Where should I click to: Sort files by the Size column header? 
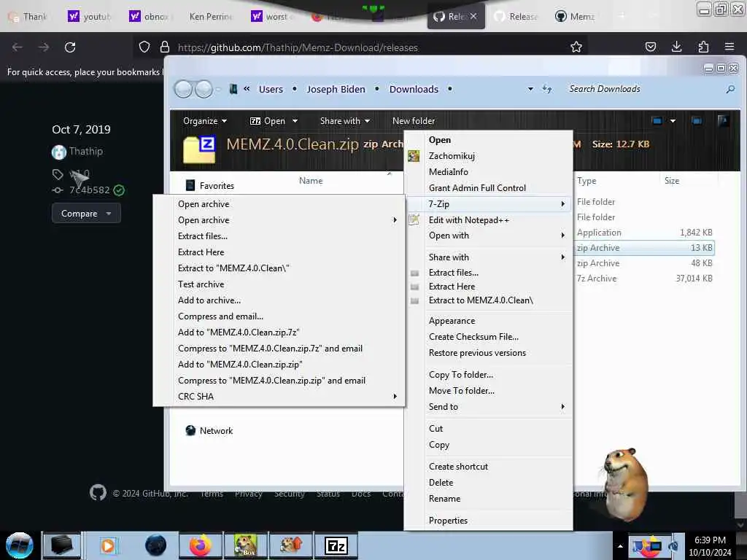point(672,181)
